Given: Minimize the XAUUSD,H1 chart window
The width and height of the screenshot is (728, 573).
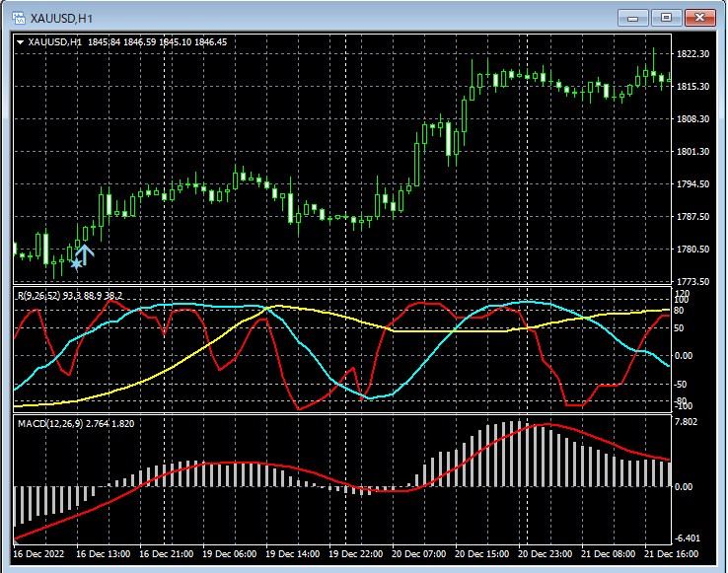Looking at the screenshot, I should [632, 17].
